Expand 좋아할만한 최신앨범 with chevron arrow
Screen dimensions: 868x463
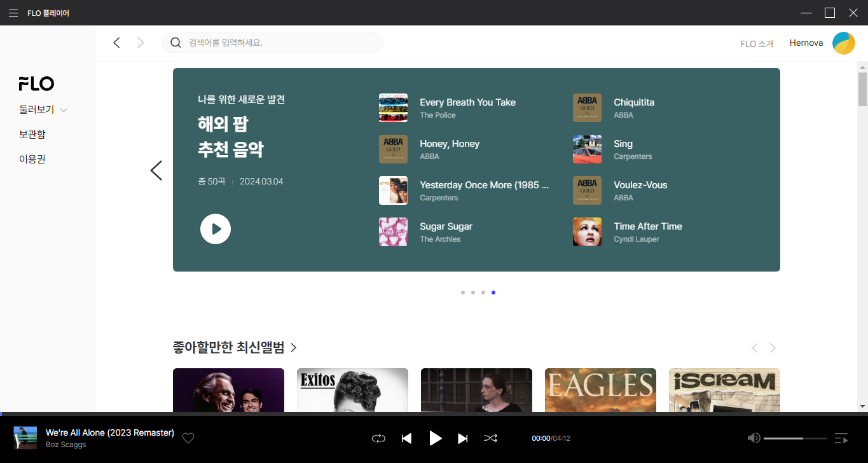point(293,347)
